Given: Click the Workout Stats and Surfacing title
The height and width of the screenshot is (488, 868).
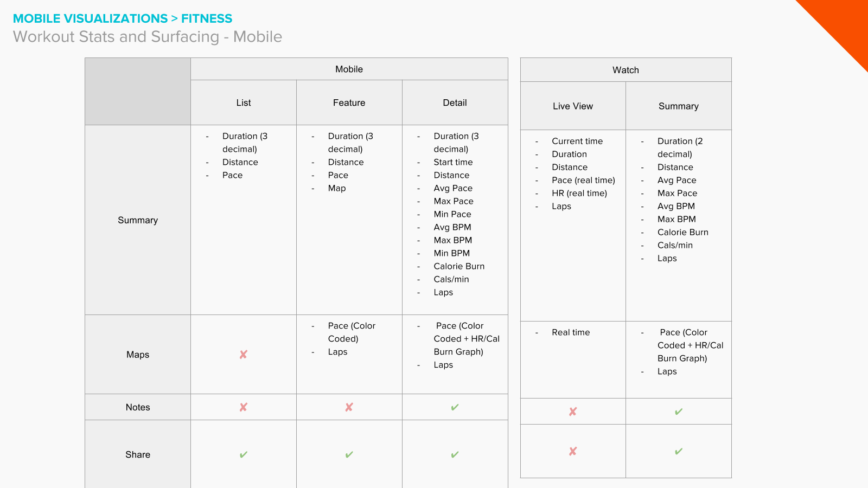Looking at the screenshot, I should 148,37.
